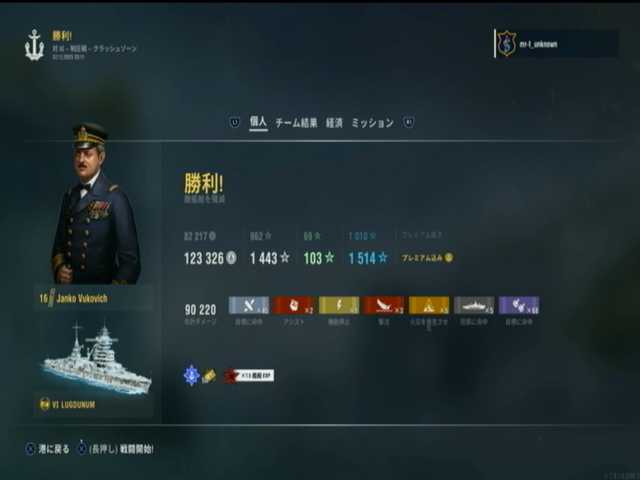Click the left bumper icon before 個人
Viewport: 640px width, 480px height.
tap(235, 122)
